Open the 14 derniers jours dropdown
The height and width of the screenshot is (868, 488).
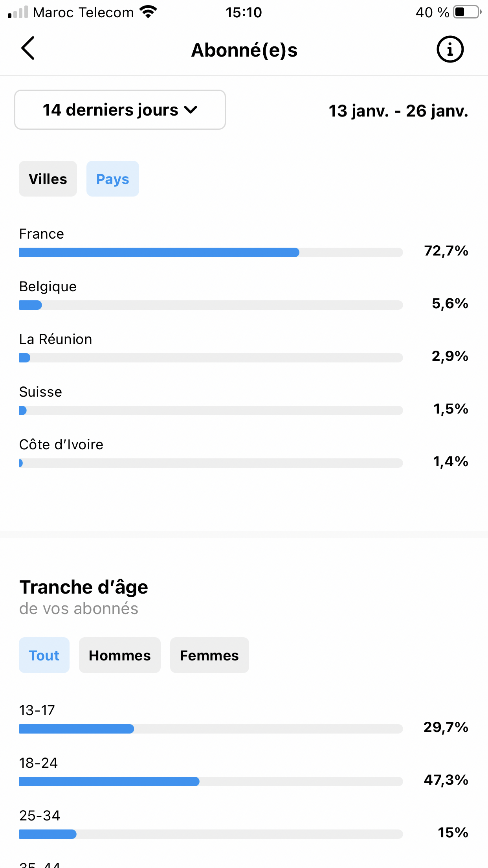tap(120, 110)
